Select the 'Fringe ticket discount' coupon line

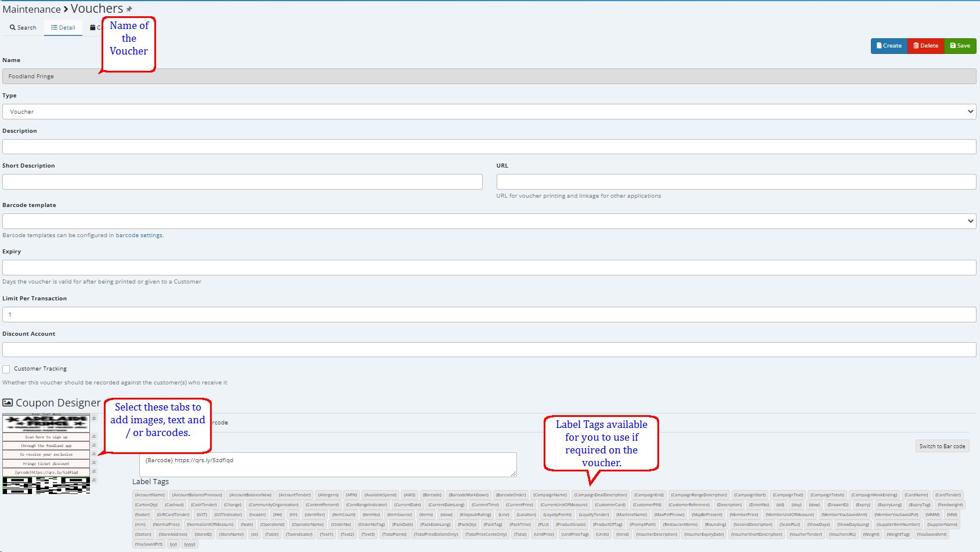pos(46,463)
